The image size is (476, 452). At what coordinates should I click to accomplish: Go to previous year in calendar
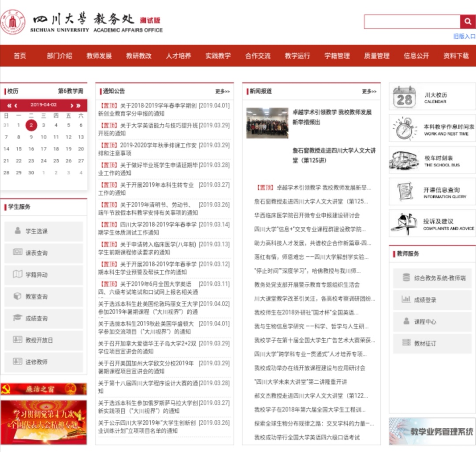[x=9, y=105]
